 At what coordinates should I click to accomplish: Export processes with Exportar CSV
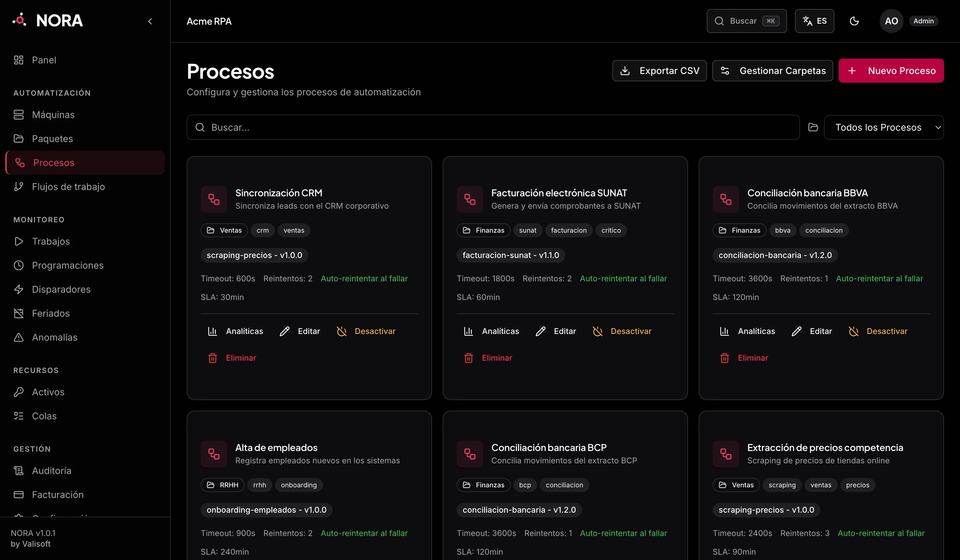click(659, 70)
